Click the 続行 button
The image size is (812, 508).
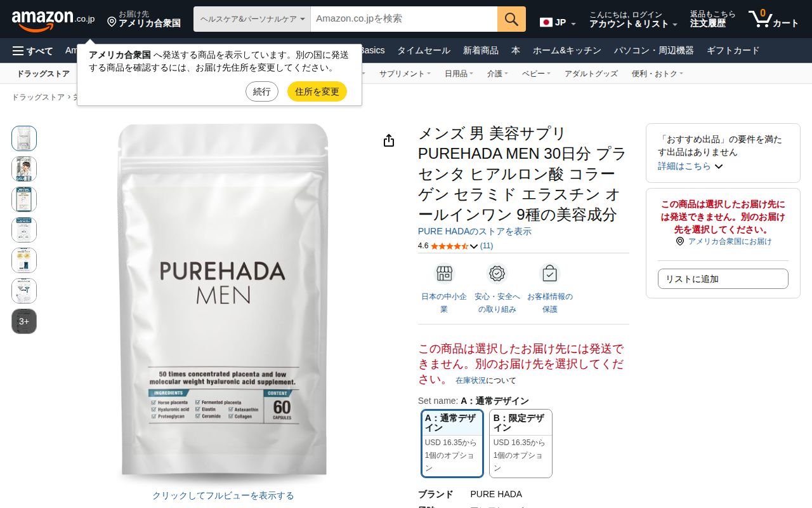(x=262, y=91)
